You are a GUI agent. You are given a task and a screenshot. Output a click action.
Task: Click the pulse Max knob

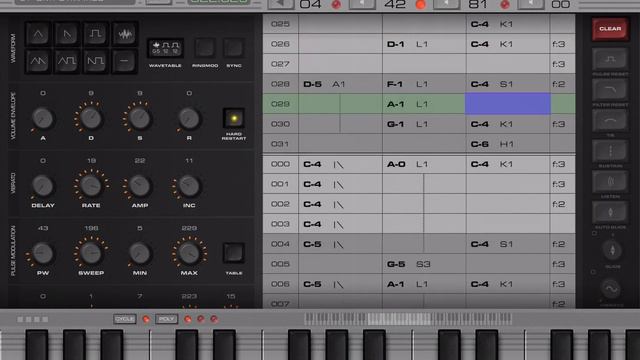[189, 253]
